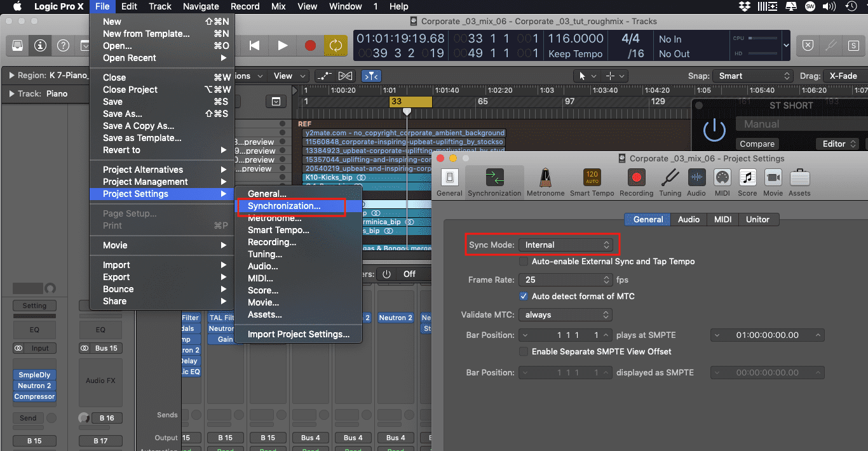Open the Bounce submenu item
Viewport: 868px width, 451px height.
[x=162, y=289]
